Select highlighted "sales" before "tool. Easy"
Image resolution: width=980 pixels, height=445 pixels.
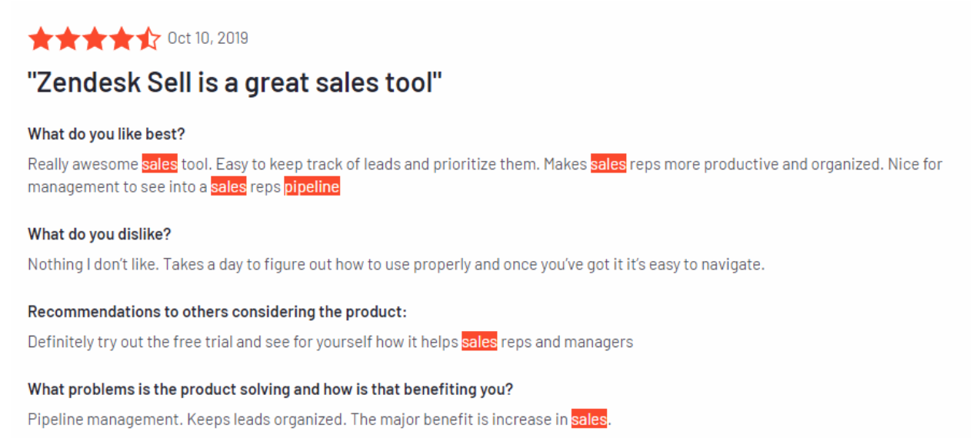click(x=160, y=164)
